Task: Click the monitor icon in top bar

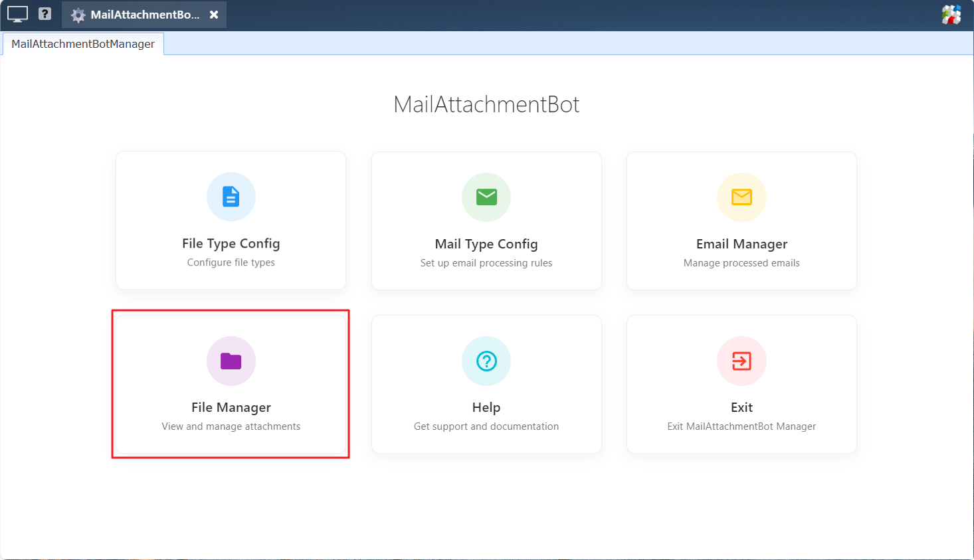Action: [x=17, y=14]
